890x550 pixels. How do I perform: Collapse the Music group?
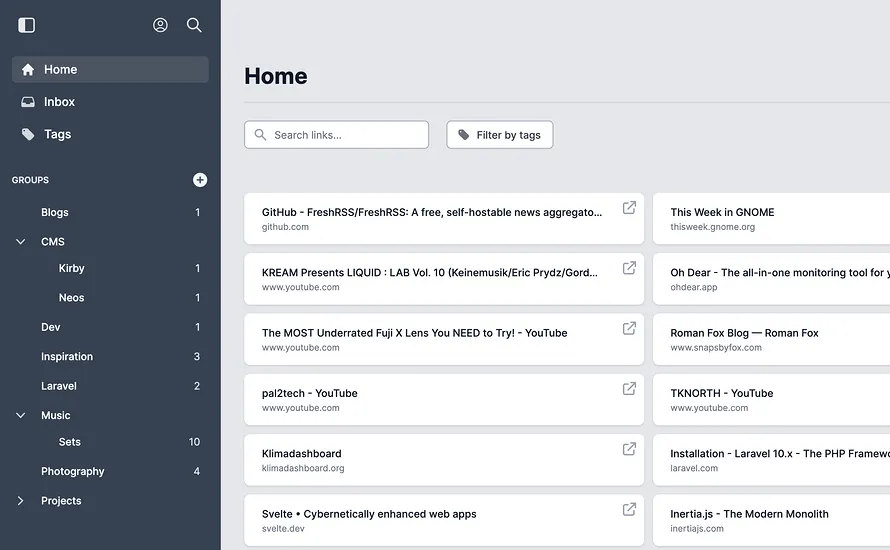[x=20, y=415]
